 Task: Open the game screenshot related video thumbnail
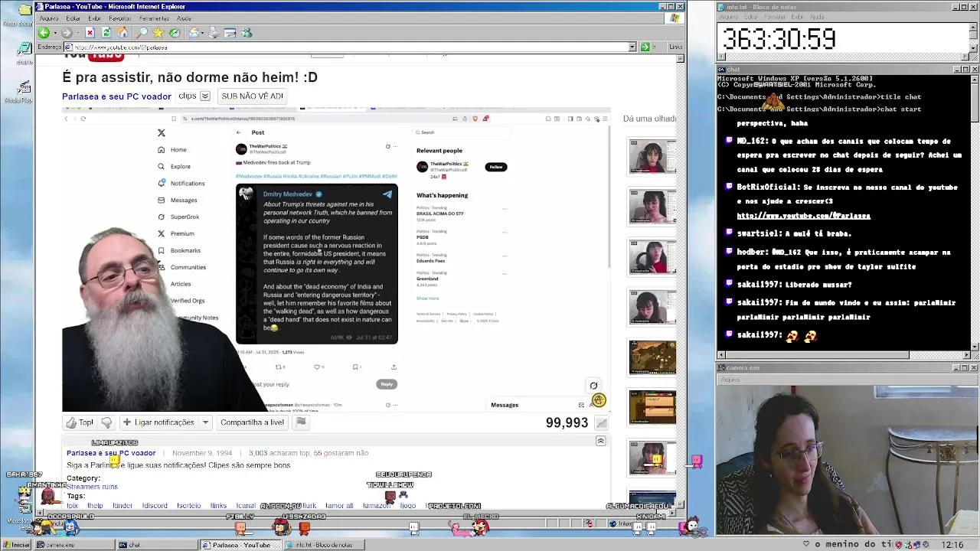tap(652, 357)
